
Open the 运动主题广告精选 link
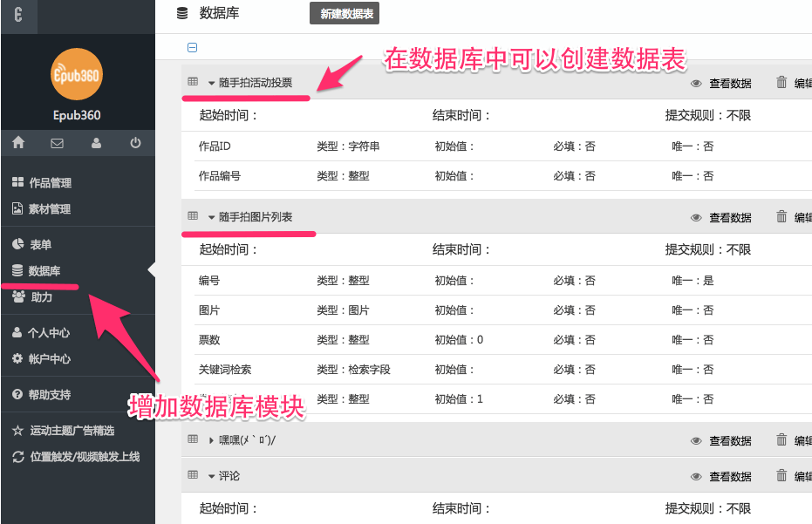tap(72, 431)
